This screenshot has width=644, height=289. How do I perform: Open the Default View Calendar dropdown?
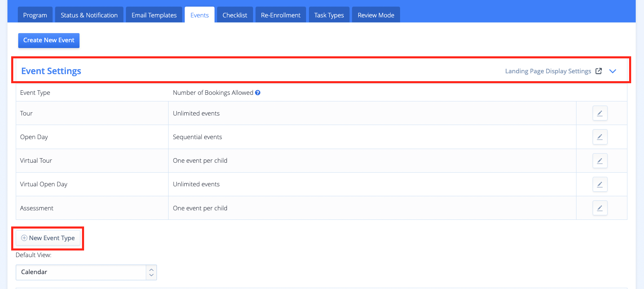click(86, 272)
